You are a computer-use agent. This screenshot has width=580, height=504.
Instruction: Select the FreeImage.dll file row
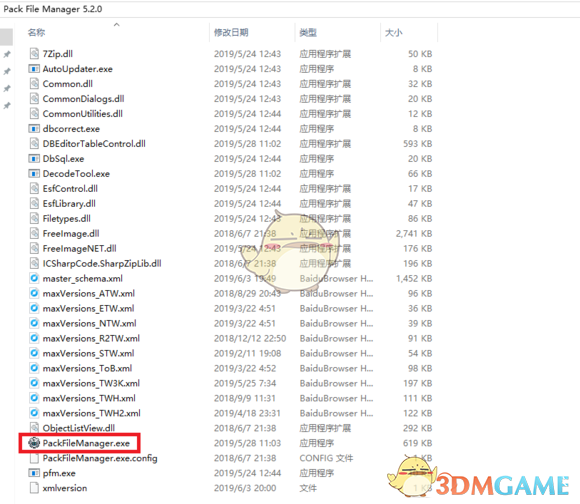tap(230, 233)
